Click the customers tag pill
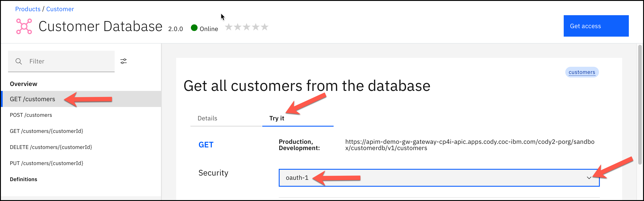The height and width of the screenshot is (201, 644). [x=582, y=72]
